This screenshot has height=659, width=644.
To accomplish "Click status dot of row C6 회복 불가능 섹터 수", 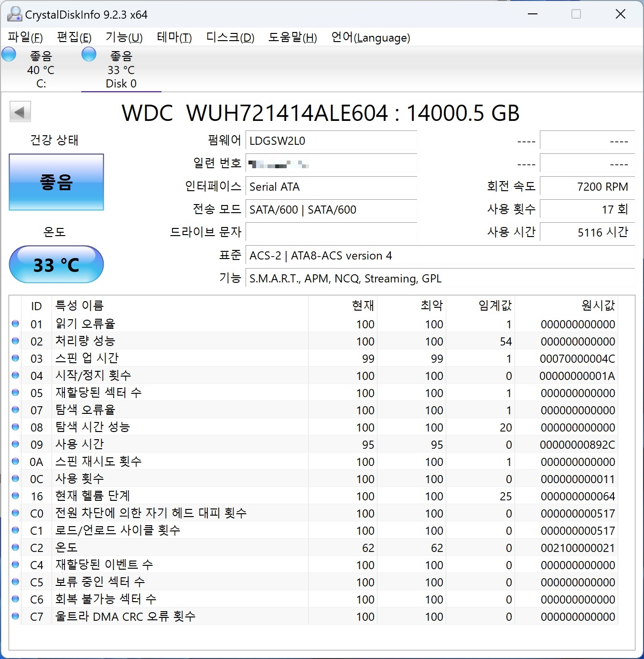I will 15,599.
